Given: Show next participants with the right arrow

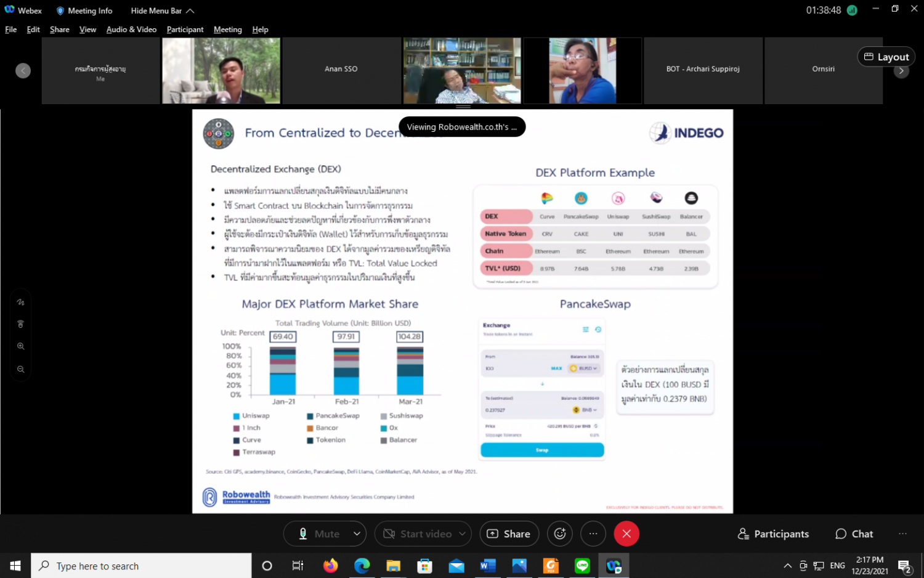Looking at the screenshot, I should click(x=901, y=71).
